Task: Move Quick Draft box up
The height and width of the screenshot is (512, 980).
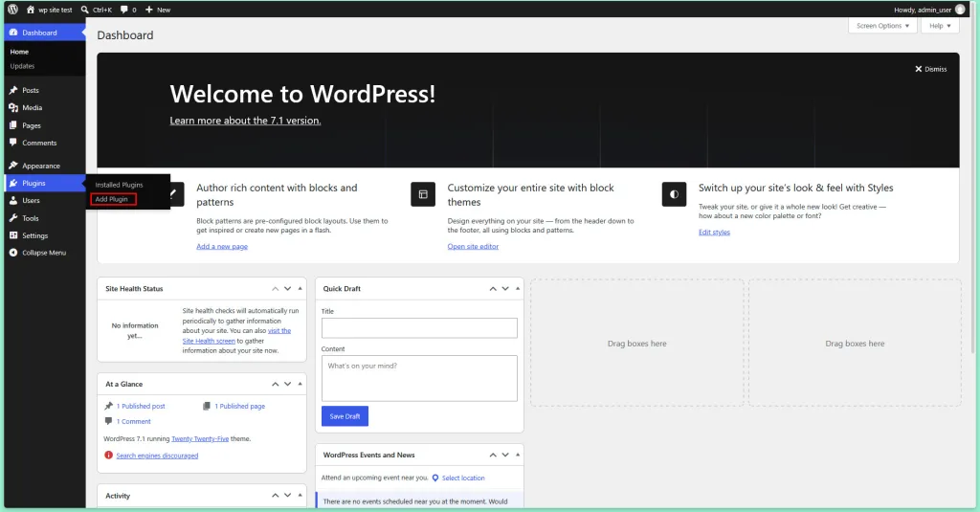Action: click(x=493, y=289)
